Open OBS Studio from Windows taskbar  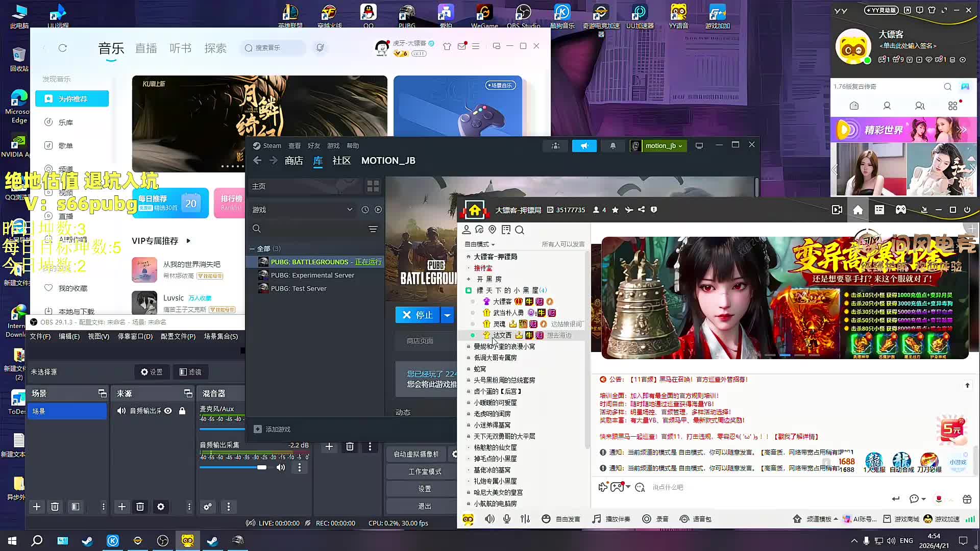(x=163, y=540)
